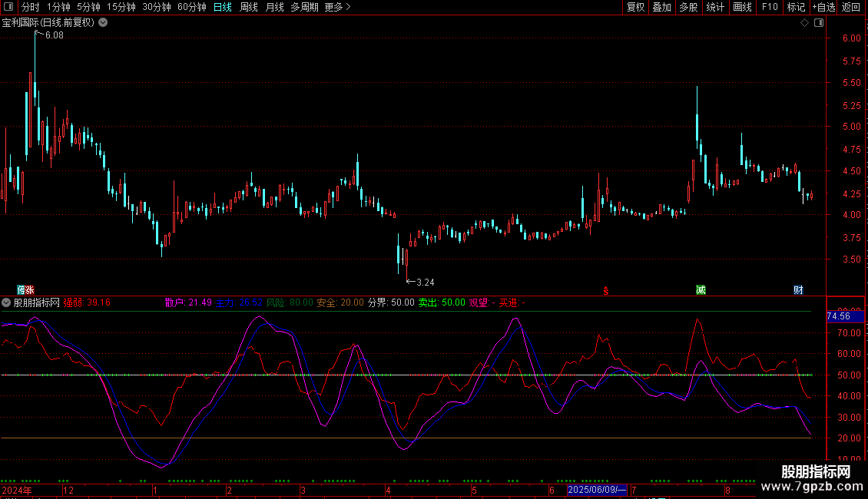Click the 涨 info marker at chart bottom left
The height and width of the screenshot is (499, 868).
coord(30,290)
